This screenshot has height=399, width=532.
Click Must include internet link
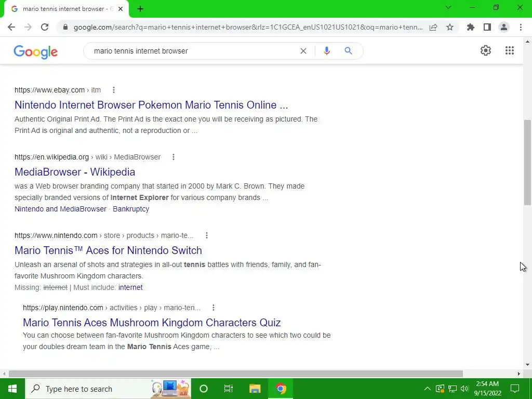click(x=130, y=287)
